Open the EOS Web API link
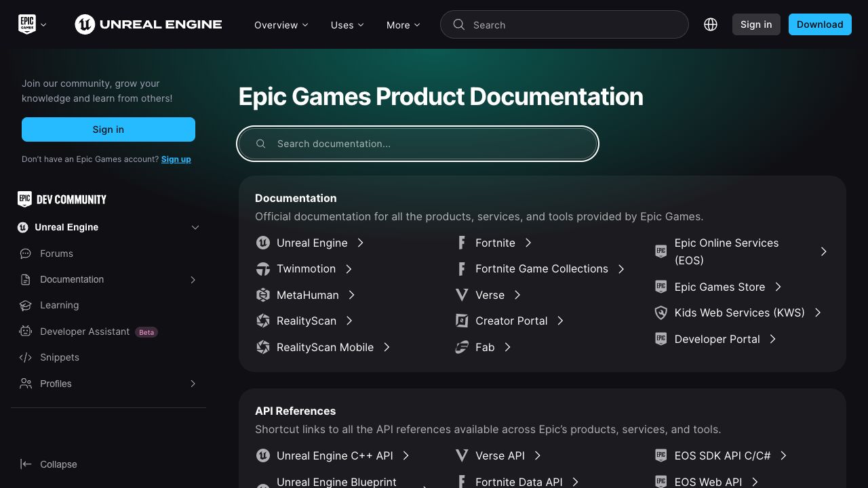 [x=708, y=482]
